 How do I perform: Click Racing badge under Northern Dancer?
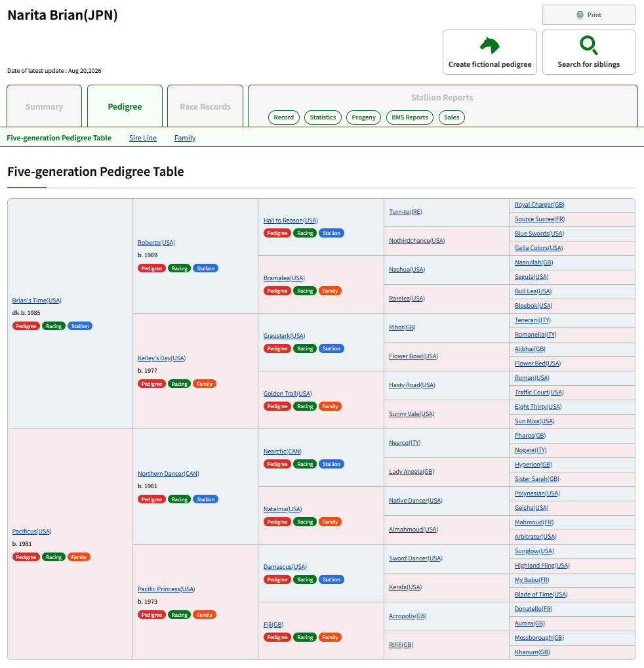click(179, 499)
